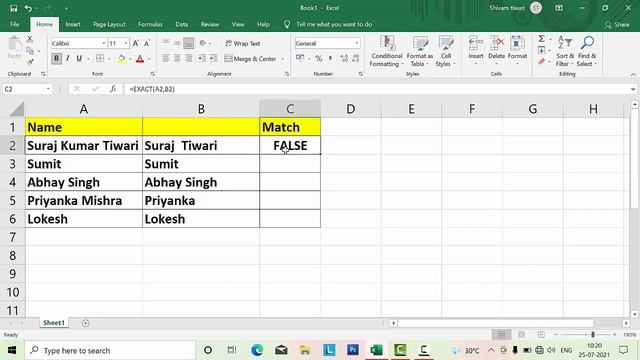Switch to the Data tab
This screenshot has height=360, width=640.
click(182, 24)
